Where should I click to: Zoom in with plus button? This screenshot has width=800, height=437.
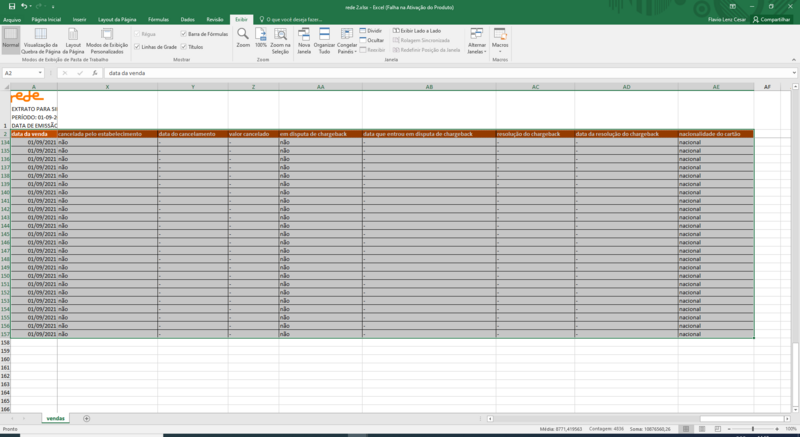777,429
